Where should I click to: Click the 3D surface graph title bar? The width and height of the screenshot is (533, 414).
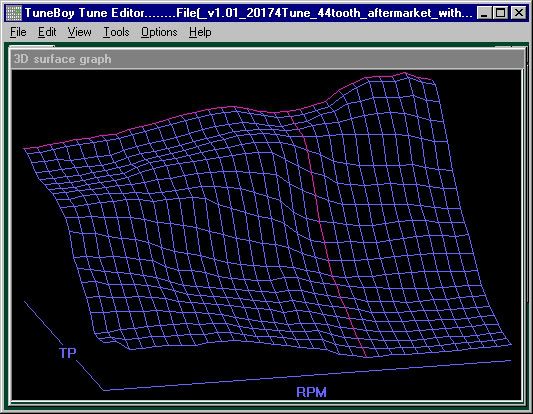[268, 59]
